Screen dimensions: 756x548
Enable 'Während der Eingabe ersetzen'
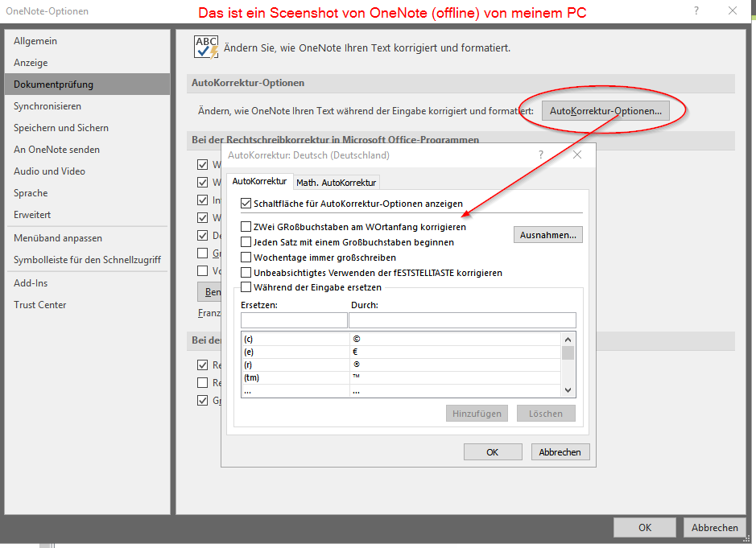point(246,287)
